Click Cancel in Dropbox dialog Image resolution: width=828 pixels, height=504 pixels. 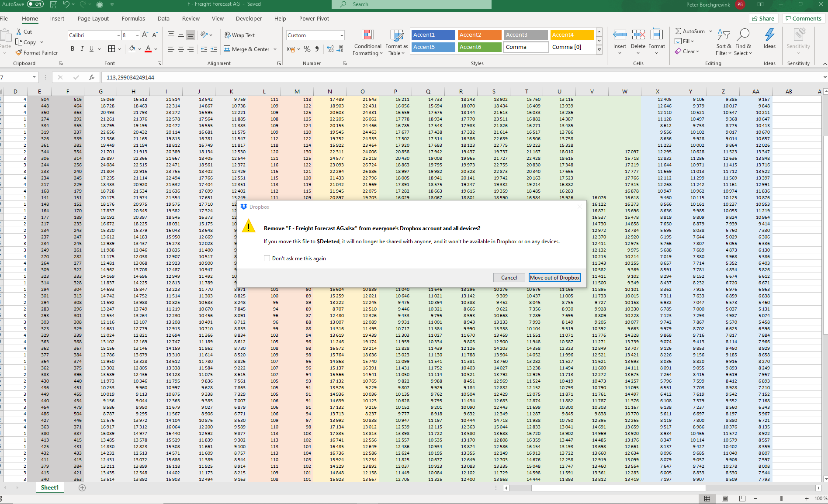point(509,277)
